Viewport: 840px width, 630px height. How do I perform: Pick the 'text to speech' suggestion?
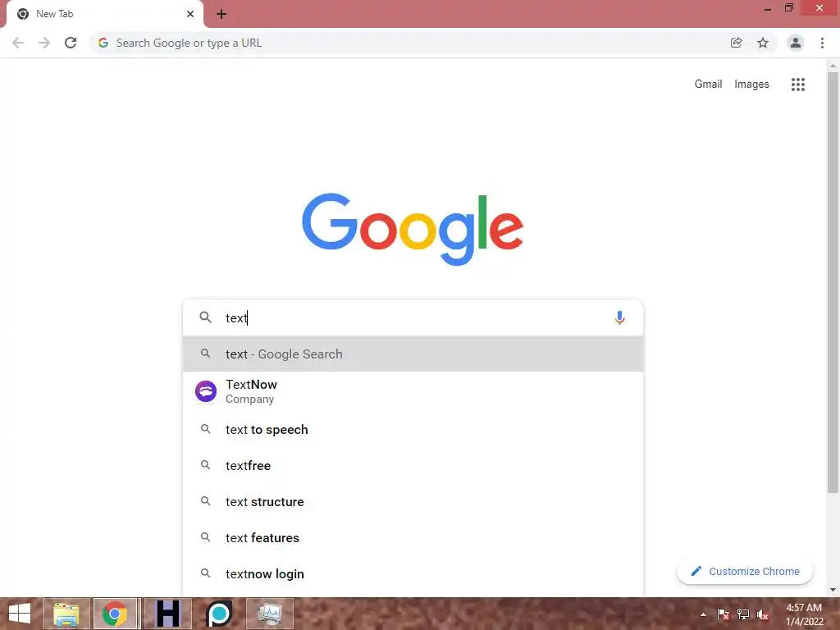pyautogui.click(x=413, y=430)
